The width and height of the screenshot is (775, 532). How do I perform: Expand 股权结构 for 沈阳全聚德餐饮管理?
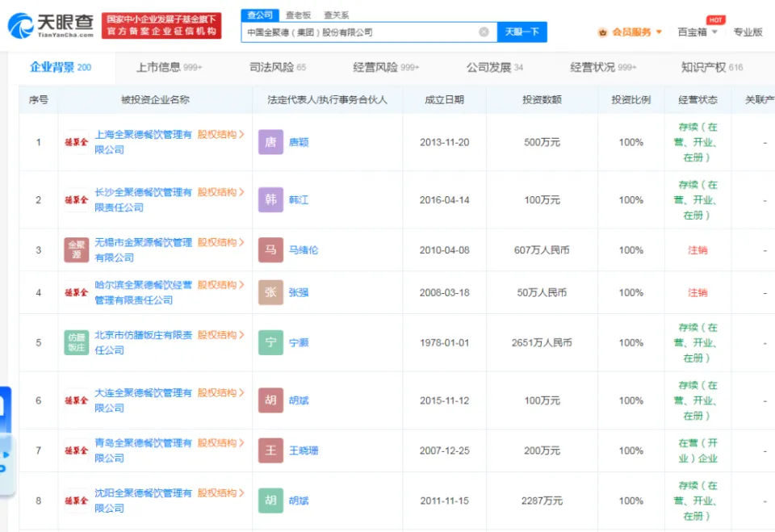220,493
